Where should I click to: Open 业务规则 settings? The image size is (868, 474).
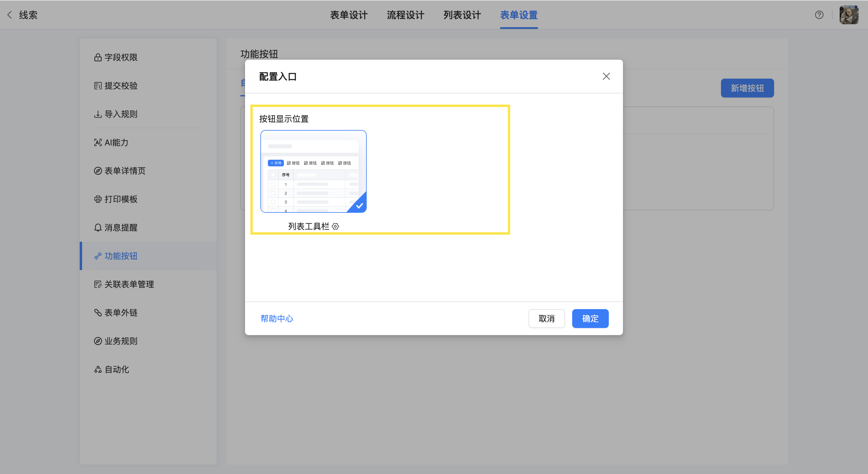click(148, 341)
